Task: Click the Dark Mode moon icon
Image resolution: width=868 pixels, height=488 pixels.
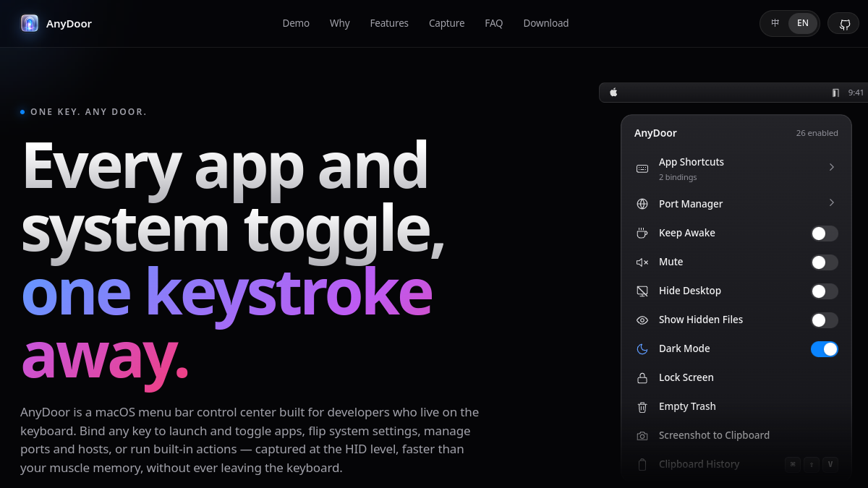Action: tap(642, 348)
